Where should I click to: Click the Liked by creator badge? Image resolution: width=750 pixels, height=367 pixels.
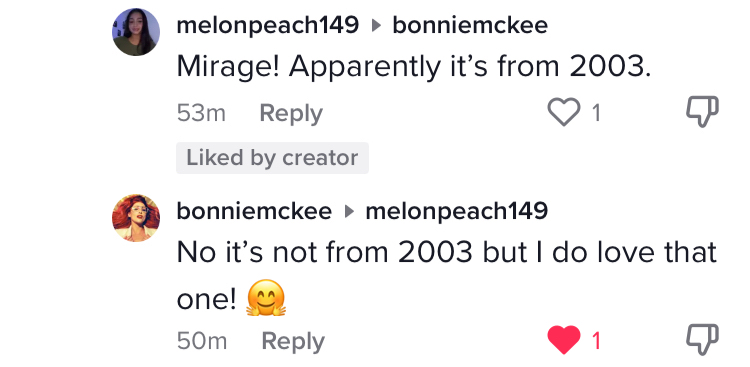pyautogui.click(x=272, y=158)
